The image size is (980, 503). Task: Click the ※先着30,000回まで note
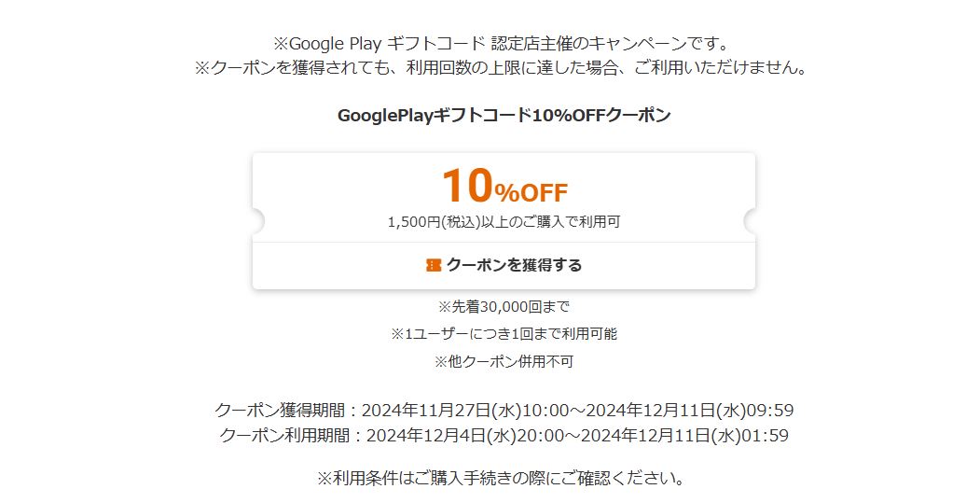(x=504, y=306)
